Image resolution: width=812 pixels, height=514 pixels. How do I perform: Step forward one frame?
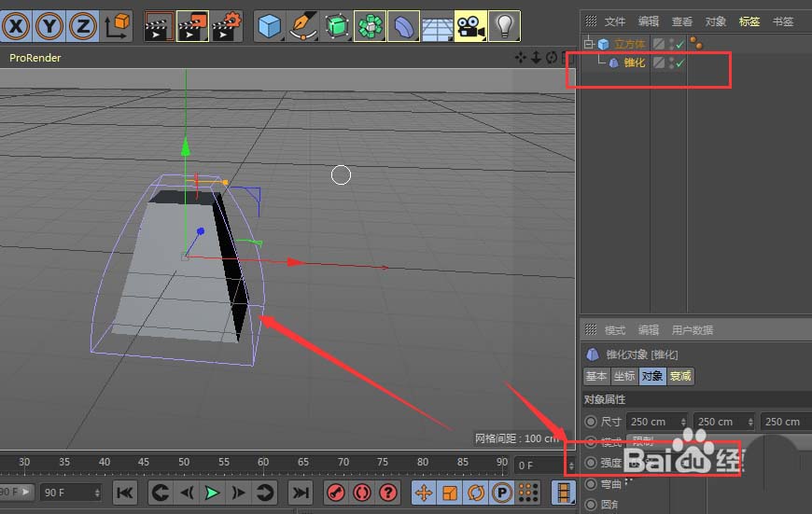(x=238, y=493)
